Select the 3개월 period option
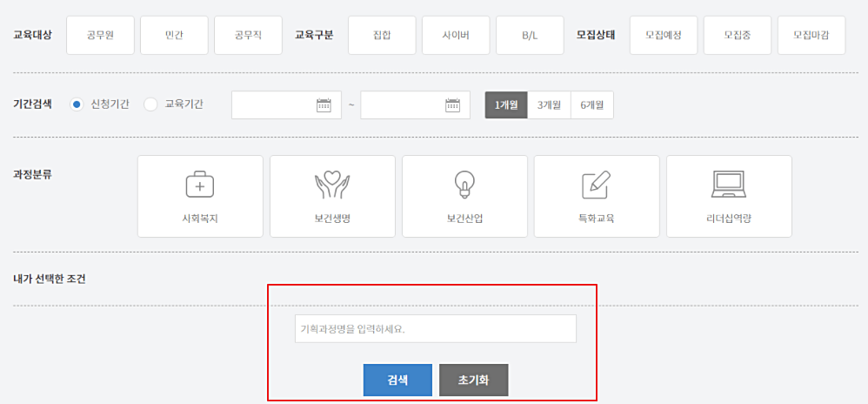Image resolution: width=868 pixels, height=404 pixels. pos(549,104)
